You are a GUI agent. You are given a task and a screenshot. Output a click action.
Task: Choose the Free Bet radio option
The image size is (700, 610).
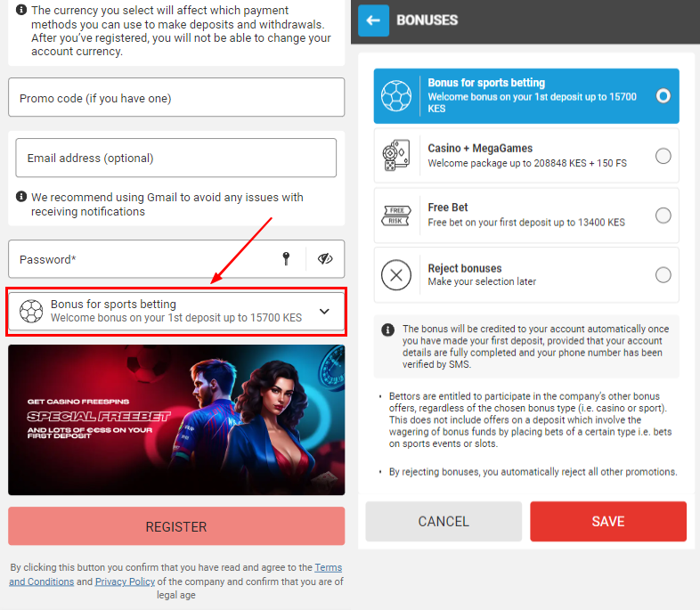point(663,215)
